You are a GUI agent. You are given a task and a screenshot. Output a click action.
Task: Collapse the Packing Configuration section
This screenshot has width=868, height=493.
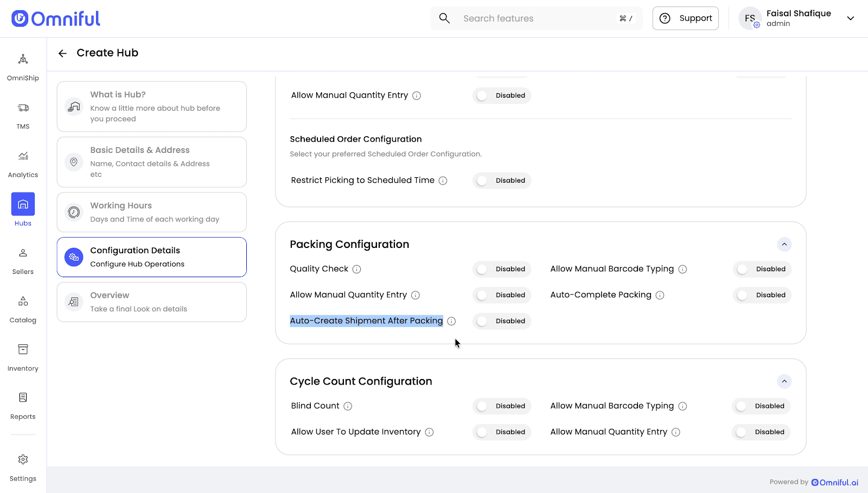click(784, 245)
